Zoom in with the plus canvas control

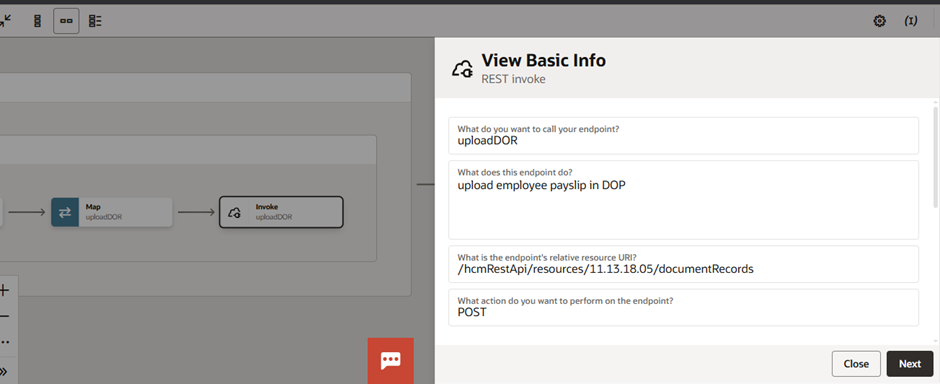[x=5, y=291]
